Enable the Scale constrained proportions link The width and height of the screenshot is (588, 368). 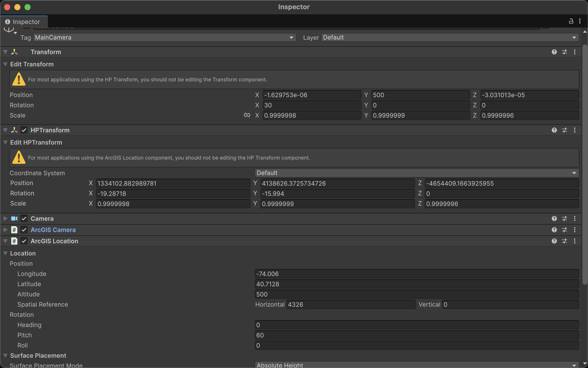247,115
